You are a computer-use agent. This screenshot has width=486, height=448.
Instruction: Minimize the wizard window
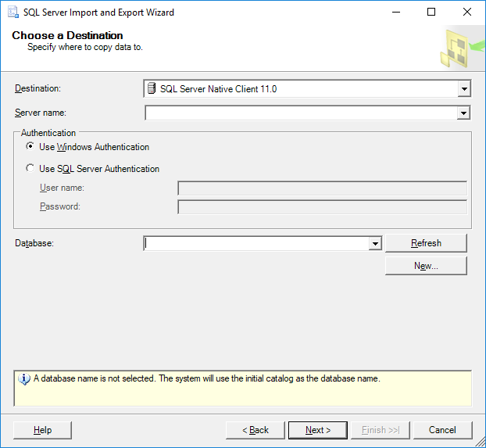click(x=396, y=12)
